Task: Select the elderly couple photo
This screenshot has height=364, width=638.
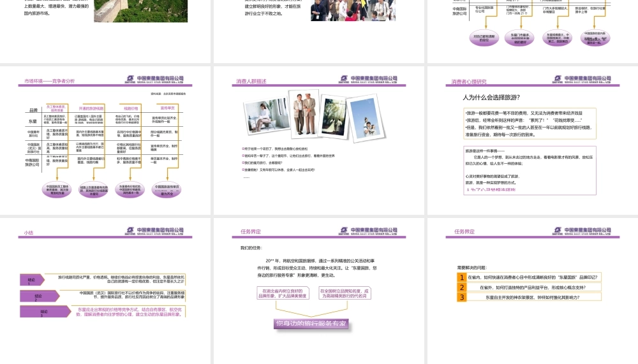Action: [x=304, y=115]
